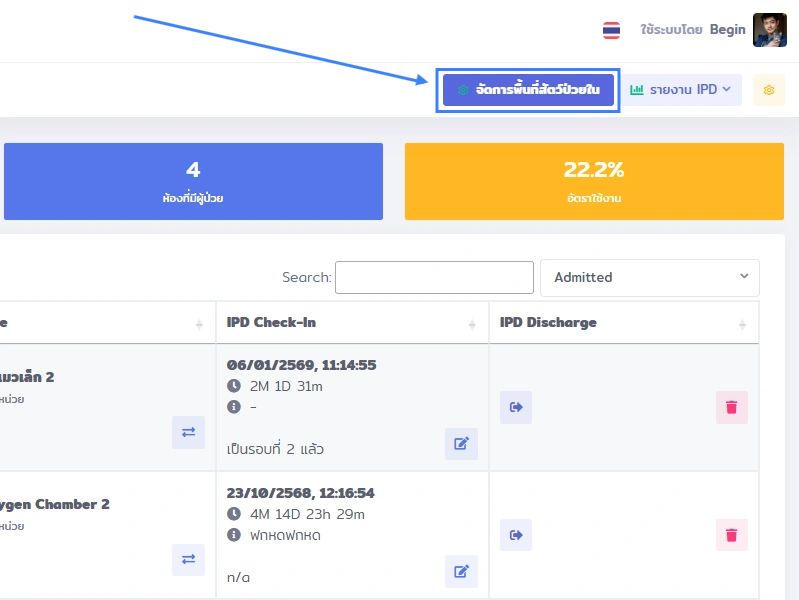The width and height of the screenshot is (799, 600).
Task: Edit check-in for 06/01/2569 row
Action: pyautogui.click(x=461, y=444)
